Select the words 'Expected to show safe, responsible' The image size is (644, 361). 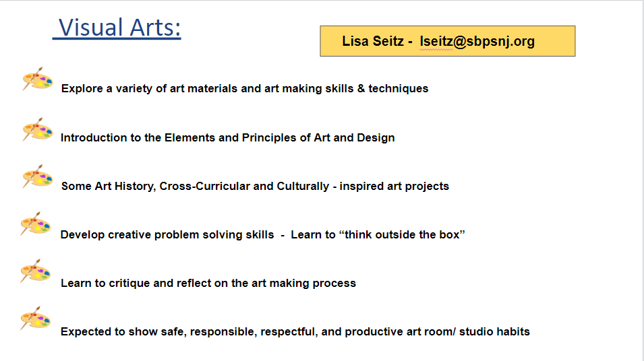(159, 332)
